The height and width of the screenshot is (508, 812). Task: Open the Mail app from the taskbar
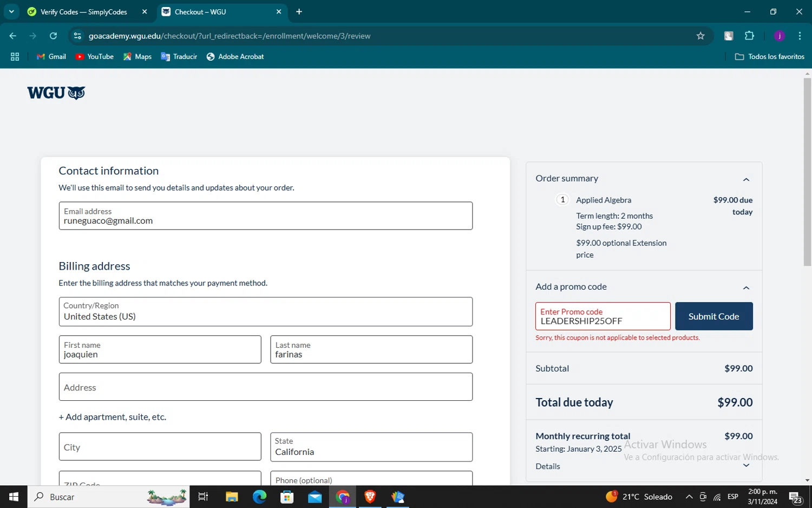315,497
